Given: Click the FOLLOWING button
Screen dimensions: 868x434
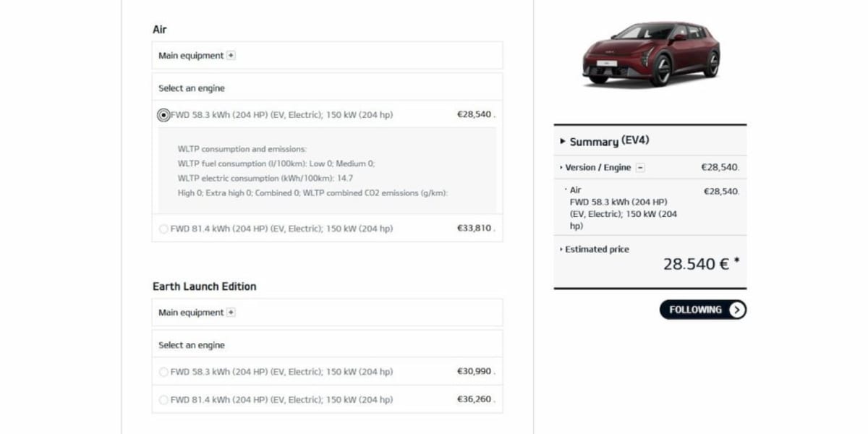Looking at the screenshot, I should pyautogui.click(x=698, y=310).
